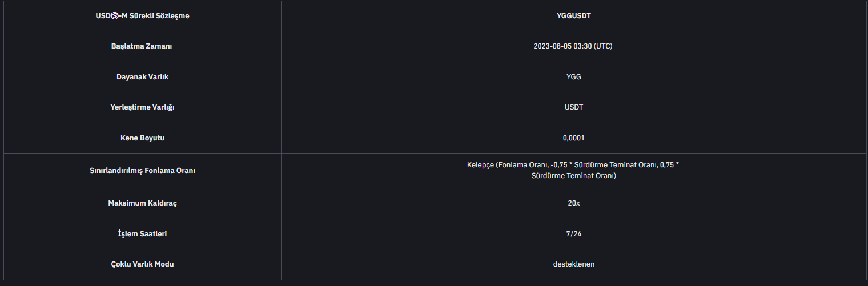Select the Kelepçe funding rate formula text
Image resolution: width=868 pixels, height=286 pixels.
click(x=573, y=170)
